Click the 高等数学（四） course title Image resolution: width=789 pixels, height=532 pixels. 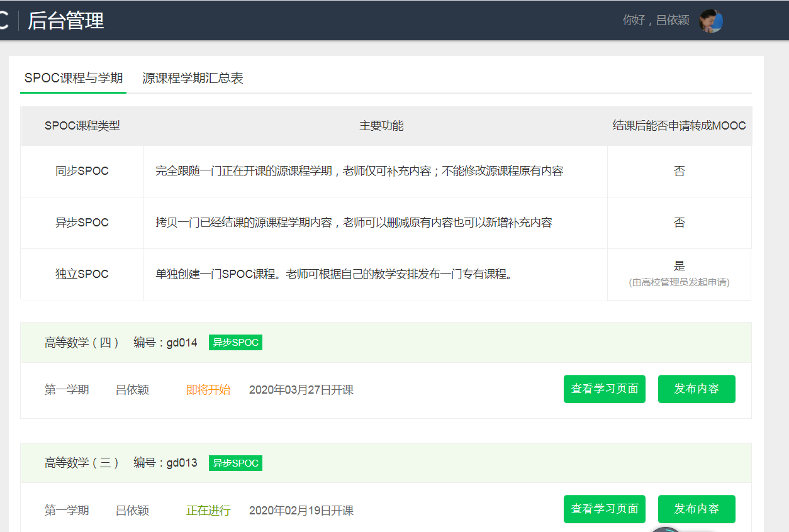(82, 343)
